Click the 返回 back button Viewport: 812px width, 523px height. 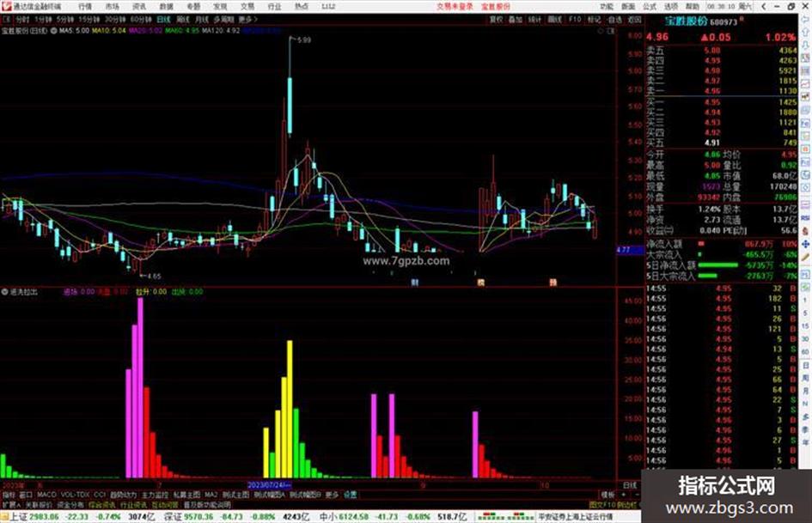[634, 19]
